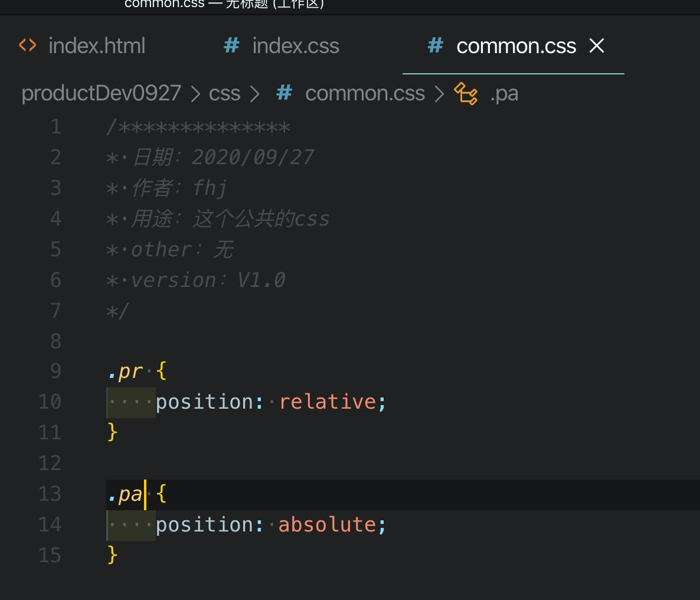Click the class symbol icon in breadcrumb
The width and height of the screenshot is (700, 600).
pyautogui.click(x=466, y=94)
